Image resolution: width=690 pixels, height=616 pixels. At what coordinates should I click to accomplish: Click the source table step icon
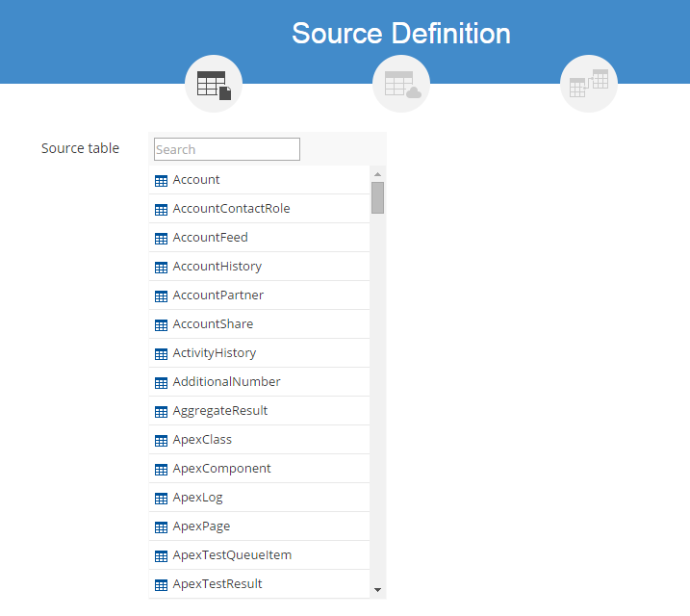214,85
